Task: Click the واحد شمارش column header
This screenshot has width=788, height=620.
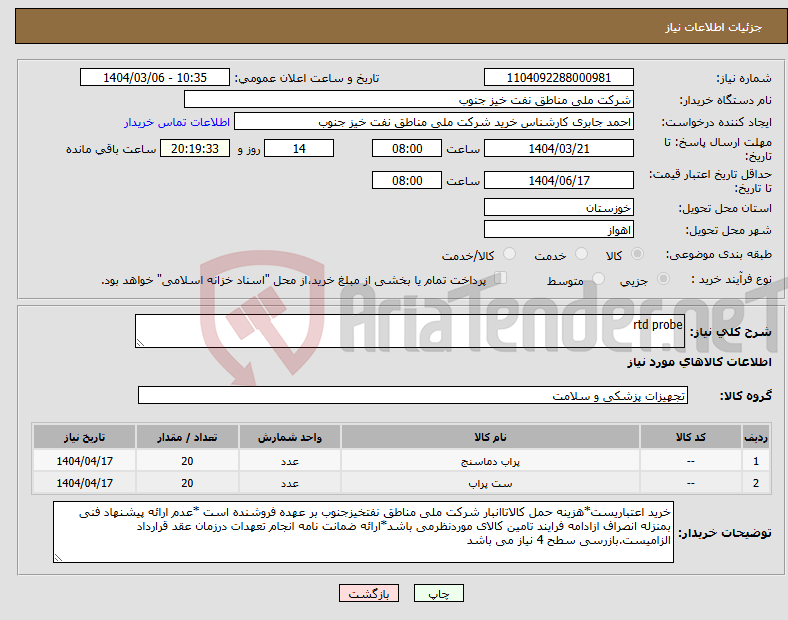Action: coord(290,437)
